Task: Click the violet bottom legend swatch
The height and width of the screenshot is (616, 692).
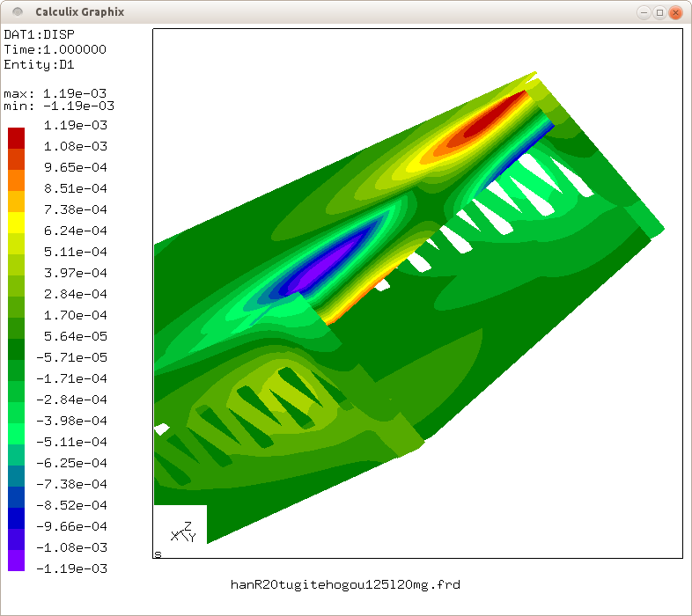Action: (x=17, y=561)
